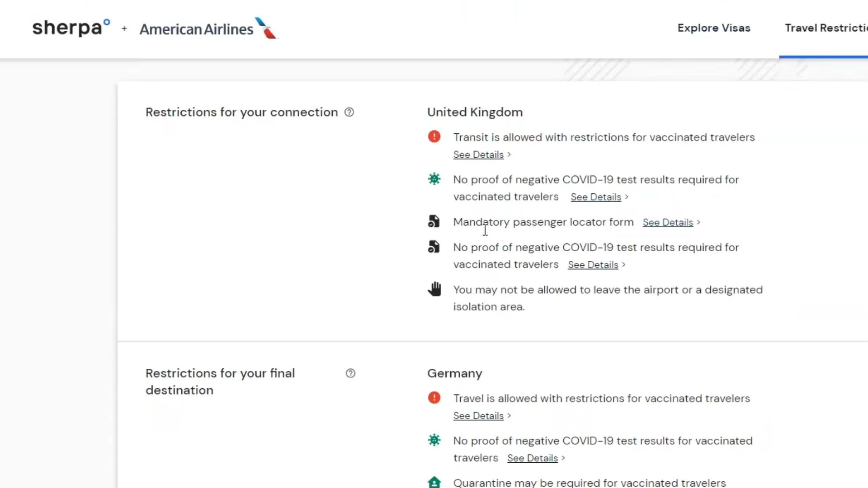Screen dimensions: 868x488
Task: Open See Details for mandatory passenger locator form
Action: 667,222
